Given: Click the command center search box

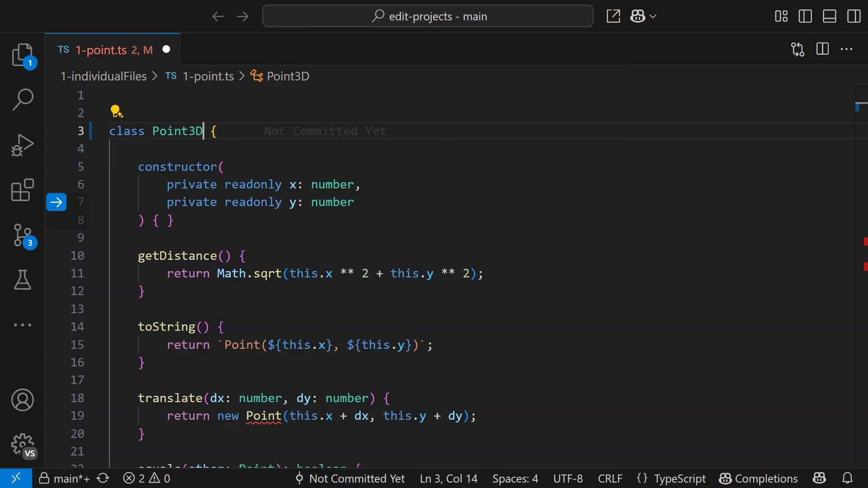Looking at the screenshot, I should pos(428,16).
